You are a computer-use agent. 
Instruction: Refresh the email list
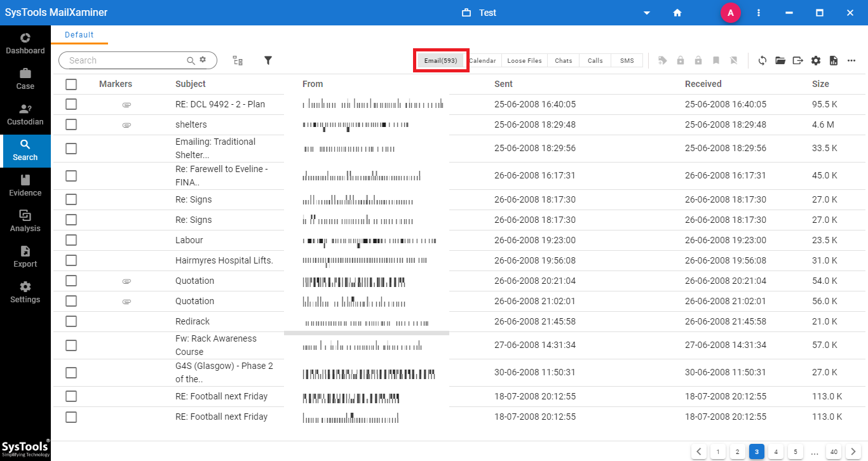pos(763,60)
